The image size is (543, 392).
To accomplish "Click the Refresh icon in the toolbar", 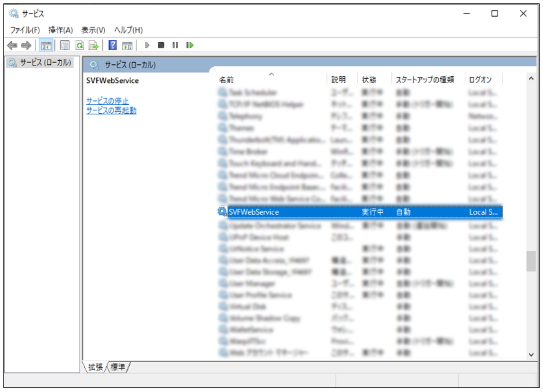I will pos(80,45).
